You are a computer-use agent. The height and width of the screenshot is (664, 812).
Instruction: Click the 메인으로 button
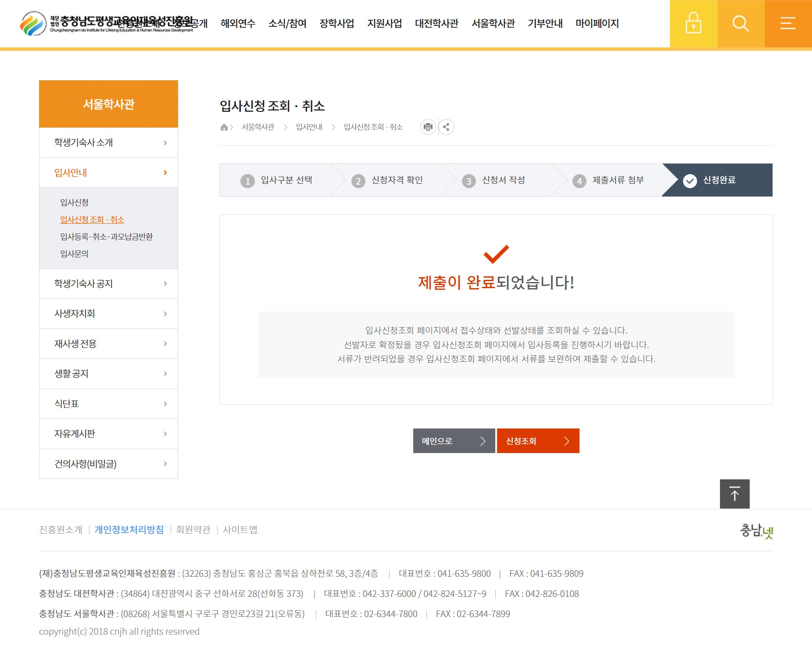(x=454, y=441)
